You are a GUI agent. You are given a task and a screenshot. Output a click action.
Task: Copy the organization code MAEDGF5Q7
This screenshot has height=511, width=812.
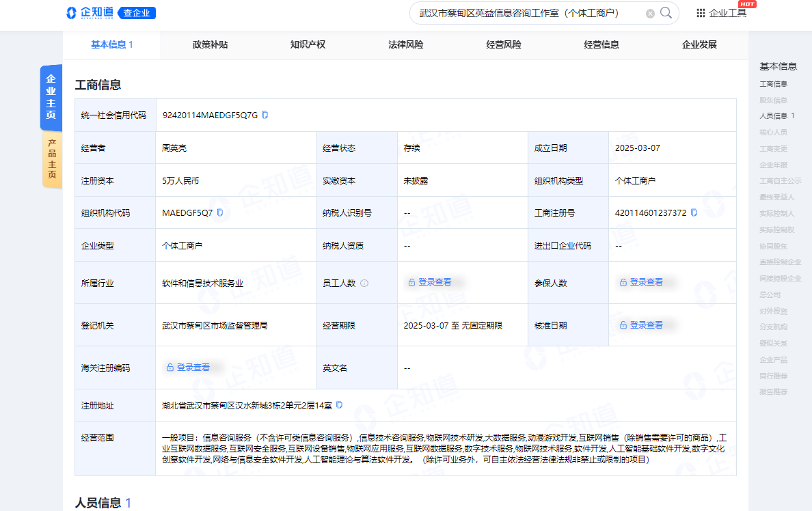tap(220, 212)
